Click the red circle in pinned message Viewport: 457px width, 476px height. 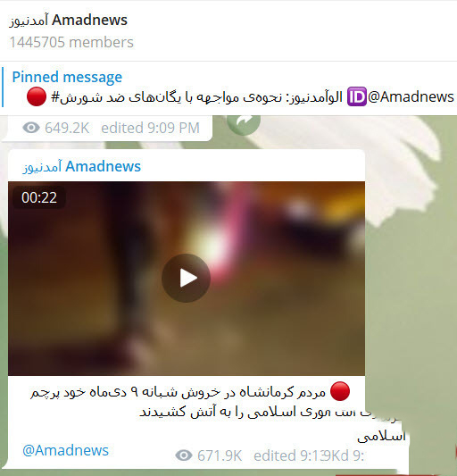point(37,96)
